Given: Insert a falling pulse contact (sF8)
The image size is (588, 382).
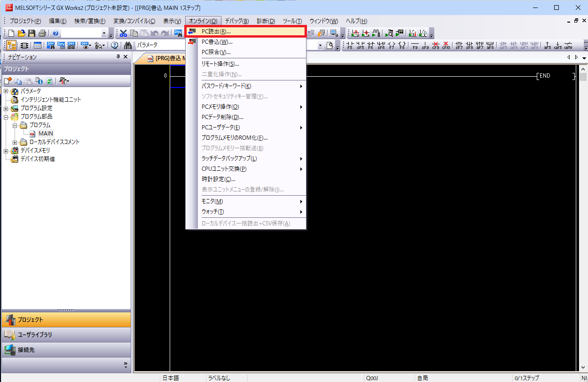Looking at the screenshot, I should (469, 46).
